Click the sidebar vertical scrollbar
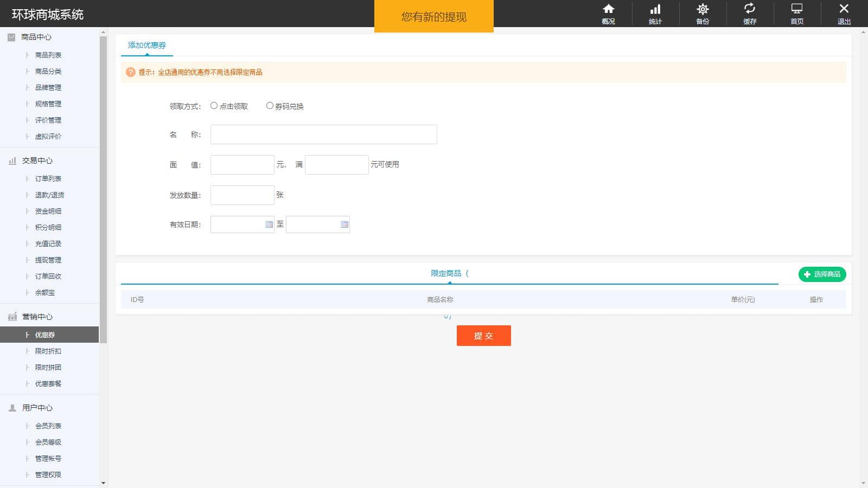This screenshot has width=868, height=488. coord(103,190)
